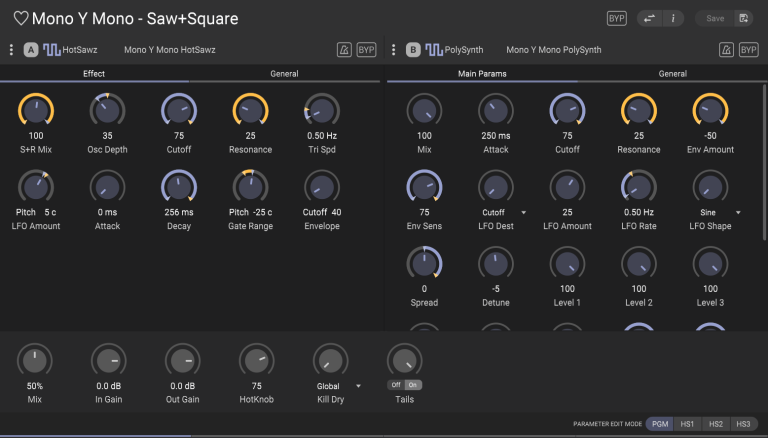Click the HotSawz Cutoff knob
The image size is (768, 438).
pos(179,110)
